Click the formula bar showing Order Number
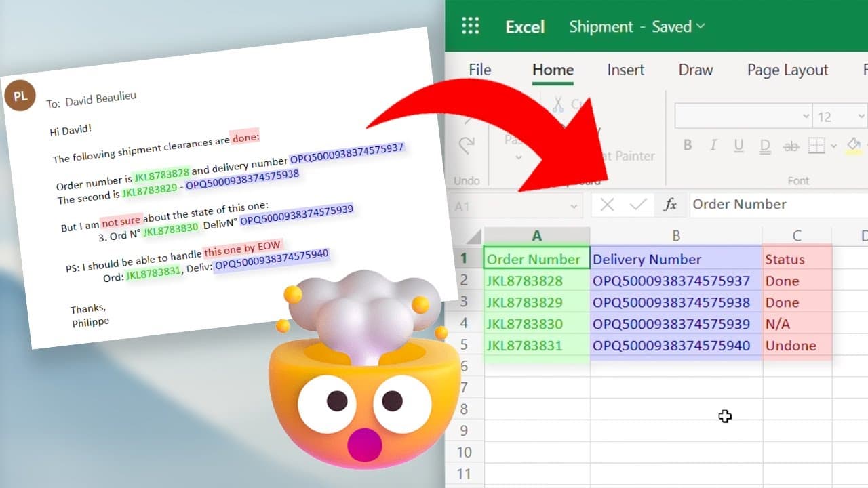The image size is (868, 488). tap(778, 205)
